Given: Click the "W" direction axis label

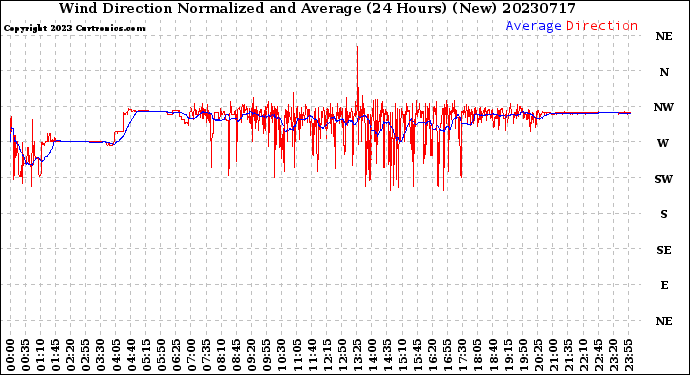Looking at the screenshot, I should tap(663, 143).
